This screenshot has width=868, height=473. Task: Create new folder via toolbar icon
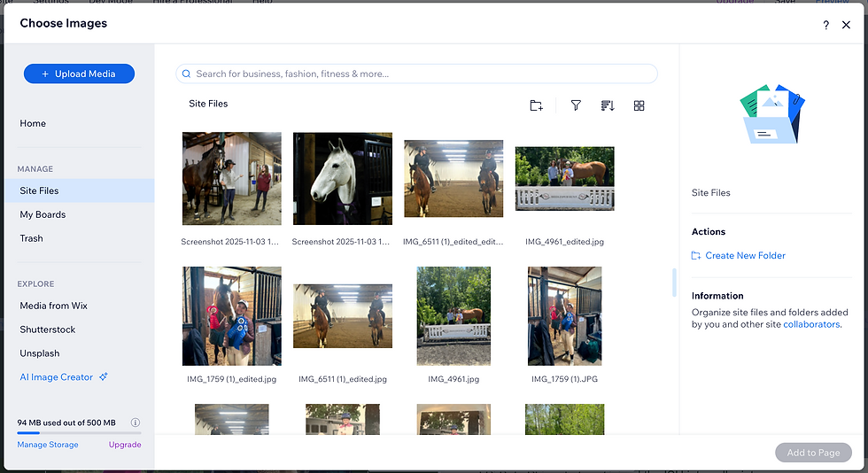click(536, 105)
